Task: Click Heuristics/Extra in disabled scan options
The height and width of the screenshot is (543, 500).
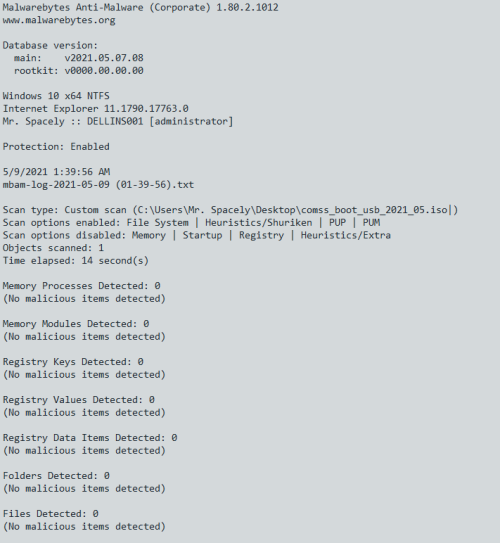Action: [x=346, y=235]
